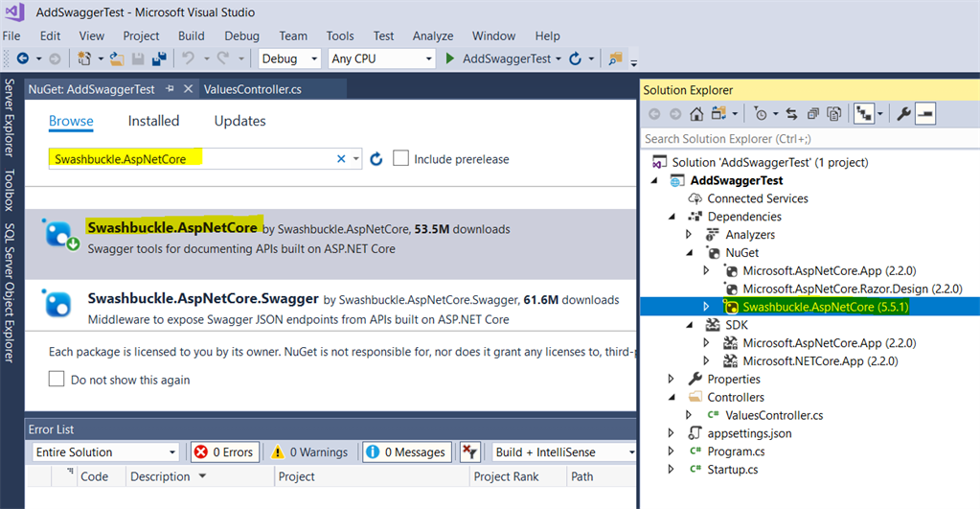Select Program.cs in Solution Explorer
Viewport: 980px width, 509px height.
pos(736,451)
